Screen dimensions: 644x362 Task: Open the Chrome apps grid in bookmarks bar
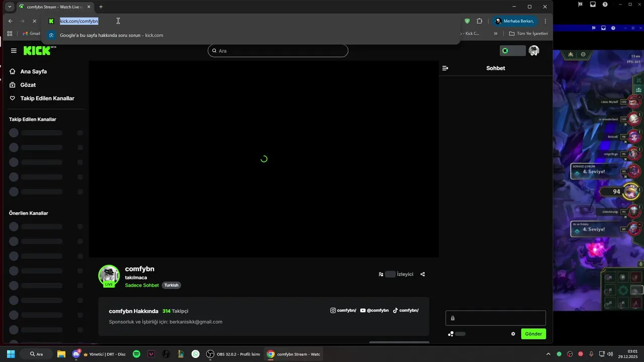click(10, 34)
